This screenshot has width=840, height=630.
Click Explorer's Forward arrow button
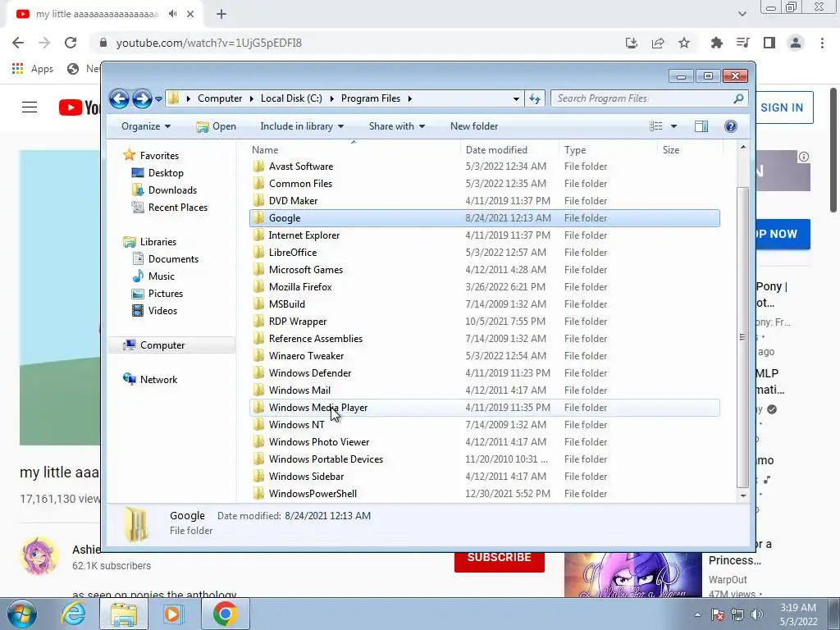coord(142,98)
